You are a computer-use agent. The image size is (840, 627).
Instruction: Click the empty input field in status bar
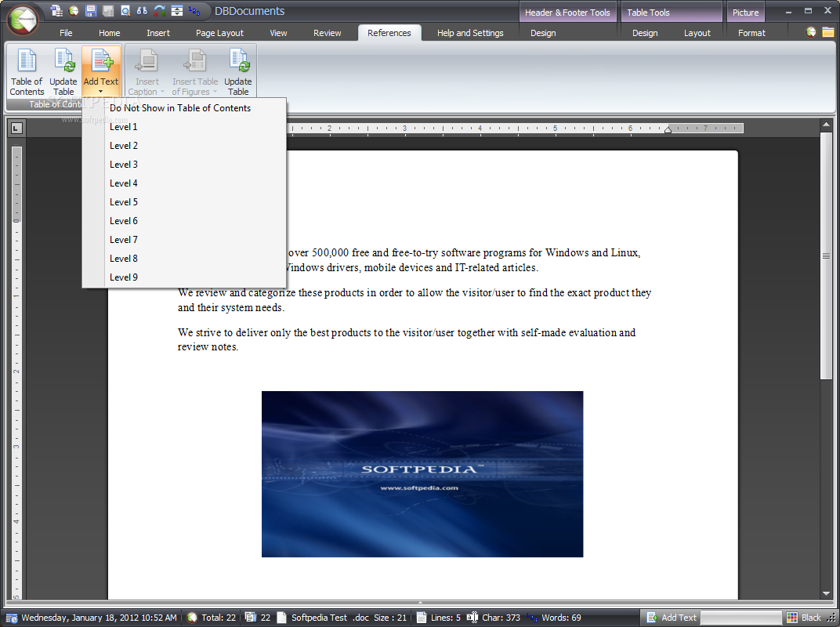pos(741,618)
